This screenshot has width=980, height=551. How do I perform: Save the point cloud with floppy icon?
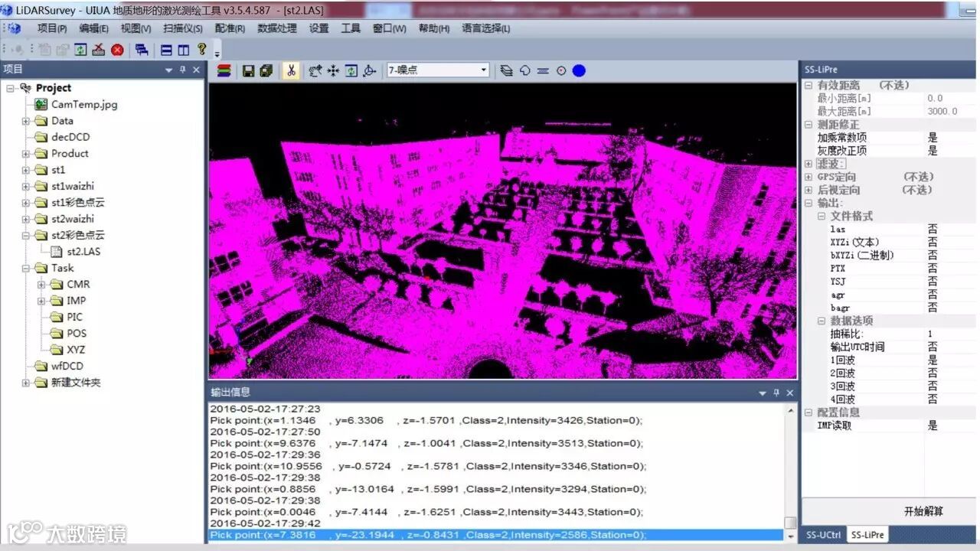click(x=249, y=70)
